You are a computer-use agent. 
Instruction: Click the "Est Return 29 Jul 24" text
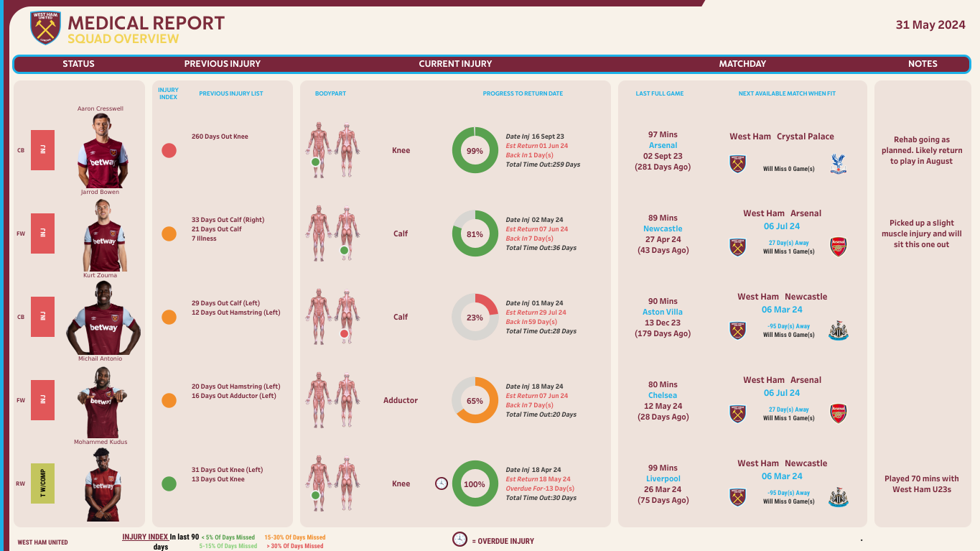click(536, 312)
